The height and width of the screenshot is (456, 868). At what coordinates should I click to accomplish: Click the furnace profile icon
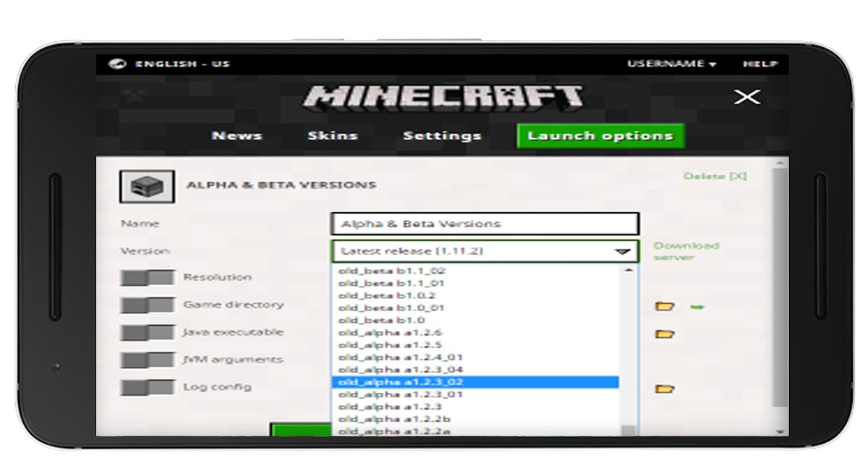[147, 187]
